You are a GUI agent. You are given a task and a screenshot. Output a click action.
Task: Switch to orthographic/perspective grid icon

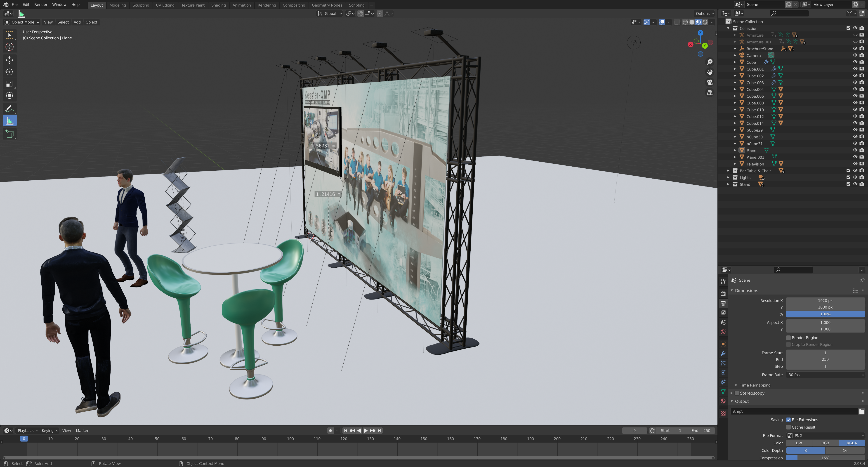click(x=710, y=93)
